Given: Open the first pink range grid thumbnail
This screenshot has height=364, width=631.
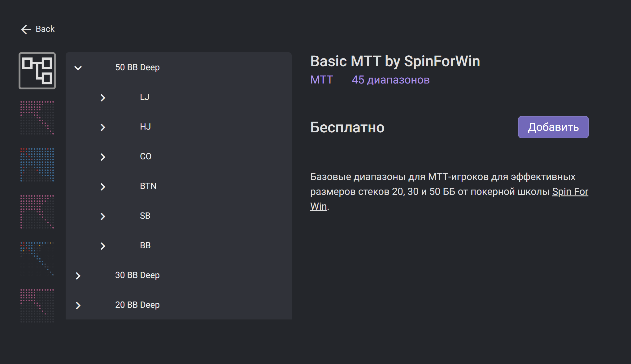Looking at the screenshot, I should point(37,118).
